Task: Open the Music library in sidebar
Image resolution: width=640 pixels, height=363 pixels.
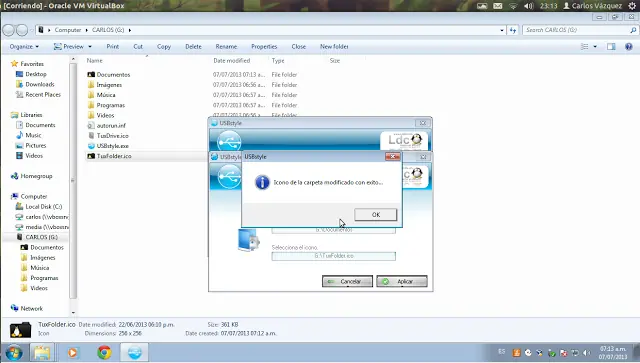Action: (33, 135)
